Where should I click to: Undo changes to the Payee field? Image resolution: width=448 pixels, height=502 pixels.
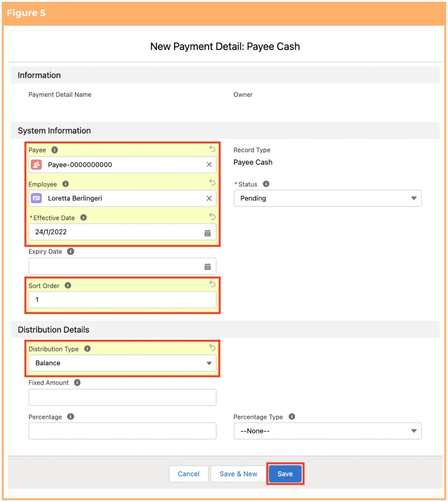(x=212, y=149)
